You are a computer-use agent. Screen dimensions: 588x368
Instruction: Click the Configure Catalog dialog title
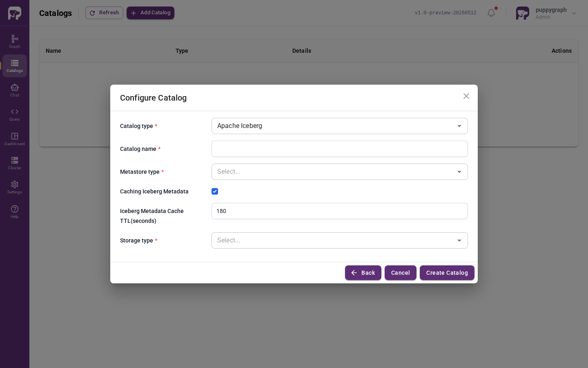(153, 98)
